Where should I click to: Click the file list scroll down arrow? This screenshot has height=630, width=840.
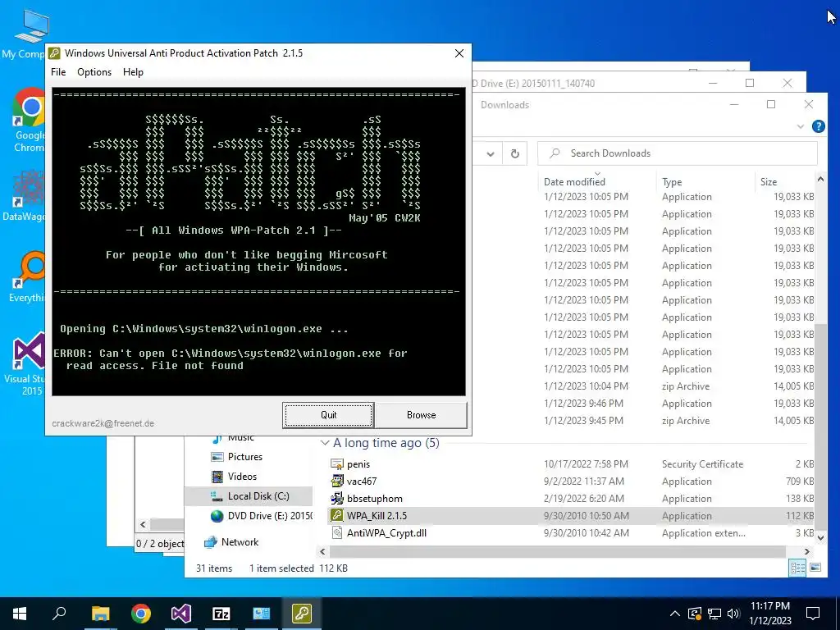820,537
